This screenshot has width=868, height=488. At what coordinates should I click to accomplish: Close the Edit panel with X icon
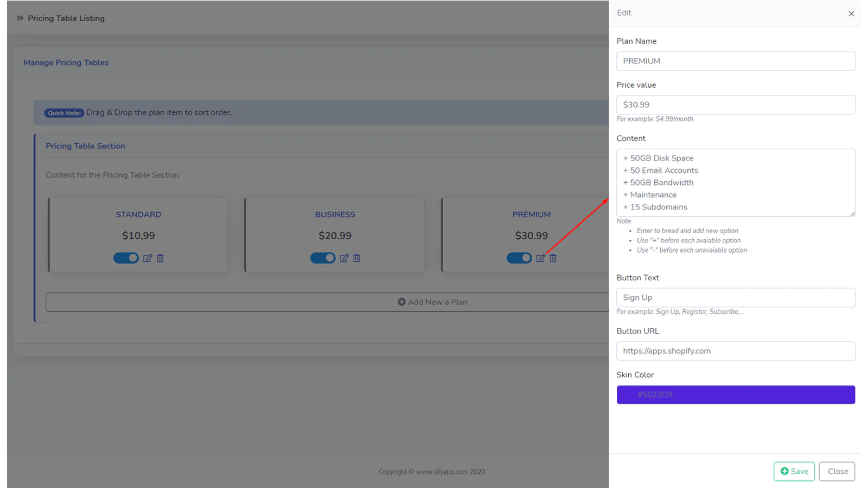[851, 14]
